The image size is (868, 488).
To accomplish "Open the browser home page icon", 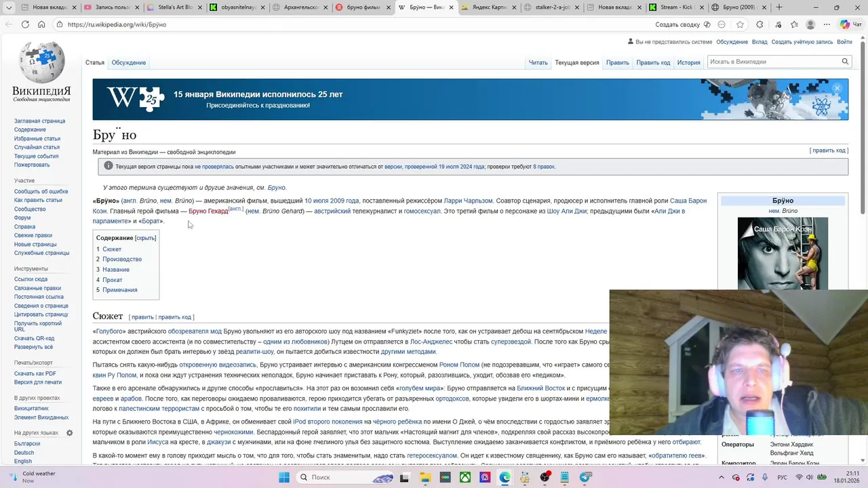I will 41,24.
